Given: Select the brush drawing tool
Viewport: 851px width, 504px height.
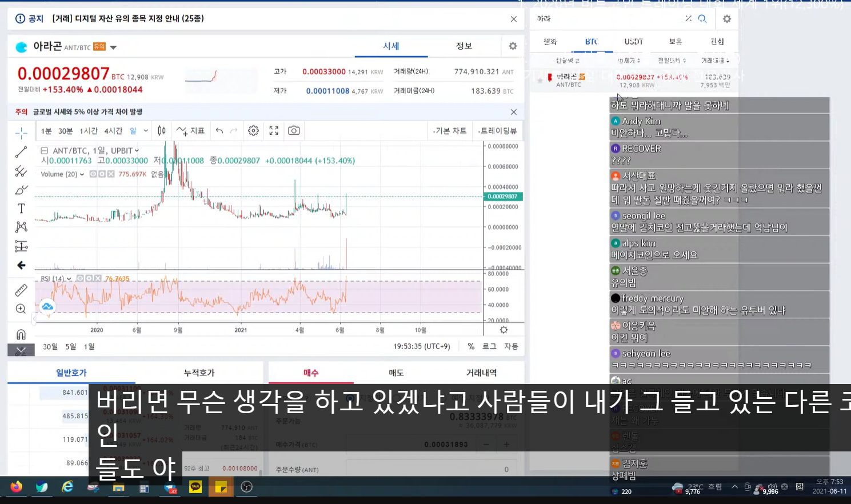Looking at the screenshot, I should point(21,190).
